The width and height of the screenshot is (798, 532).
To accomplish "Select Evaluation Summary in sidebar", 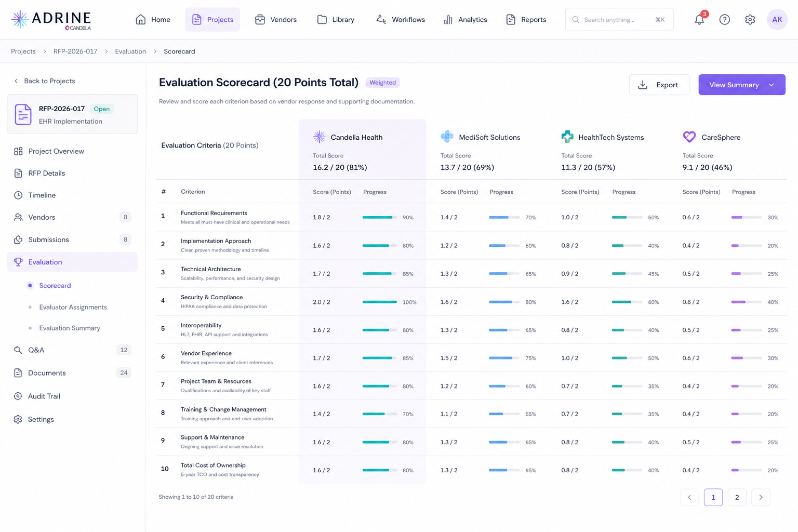I will point(70,328).
